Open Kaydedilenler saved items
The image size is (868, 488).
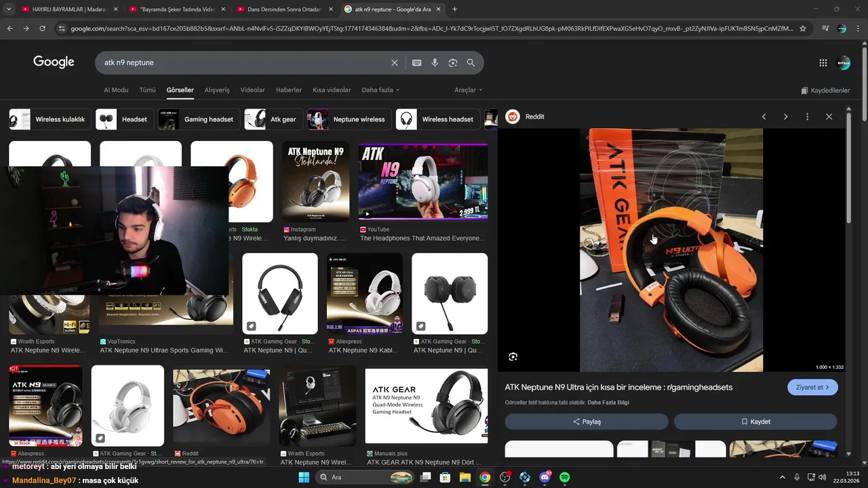(x=825, y=90)
